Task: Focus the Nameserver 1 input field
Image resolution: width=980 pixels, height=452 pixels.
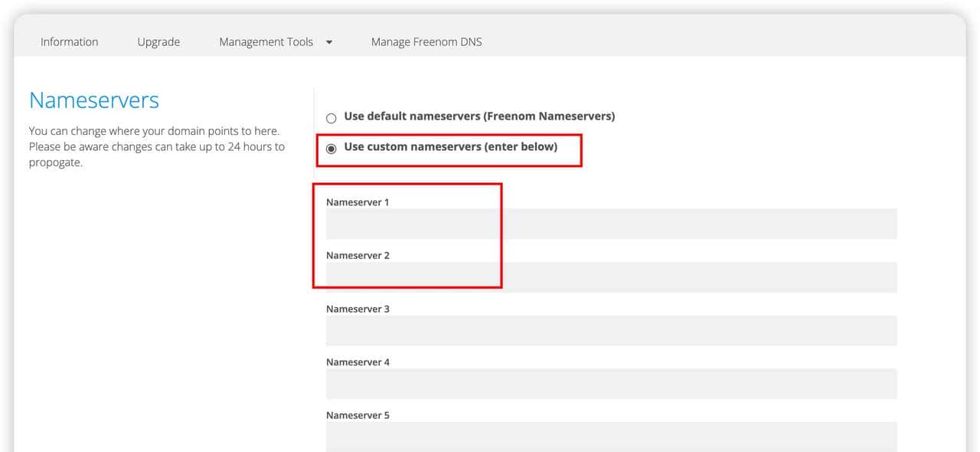Action: [611, 224]
